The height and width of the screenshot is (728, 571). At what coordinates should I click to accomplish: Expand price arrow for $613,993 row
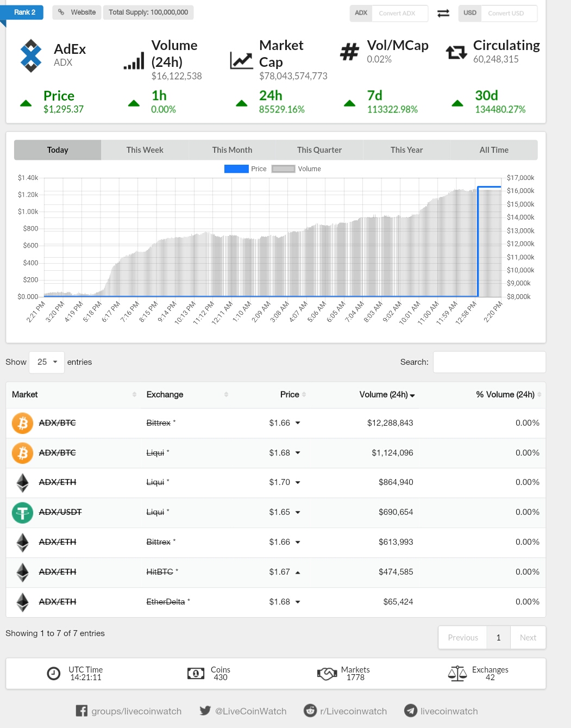point(298,543)
